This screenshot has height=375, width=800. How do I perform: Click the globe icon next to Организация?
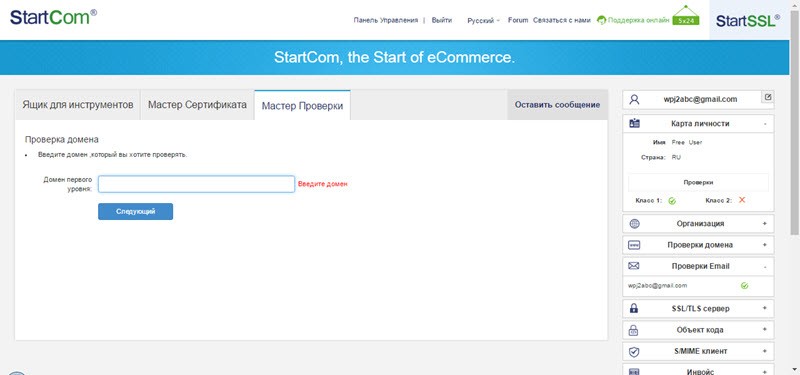point(634,223)
